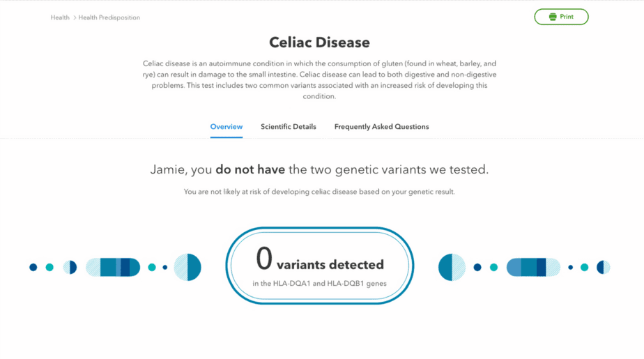Click the small half-circle at the far right end
Image resolution: width=644 pixels, height=359 pixels.
pyautogui.click(x=604, y=267)
